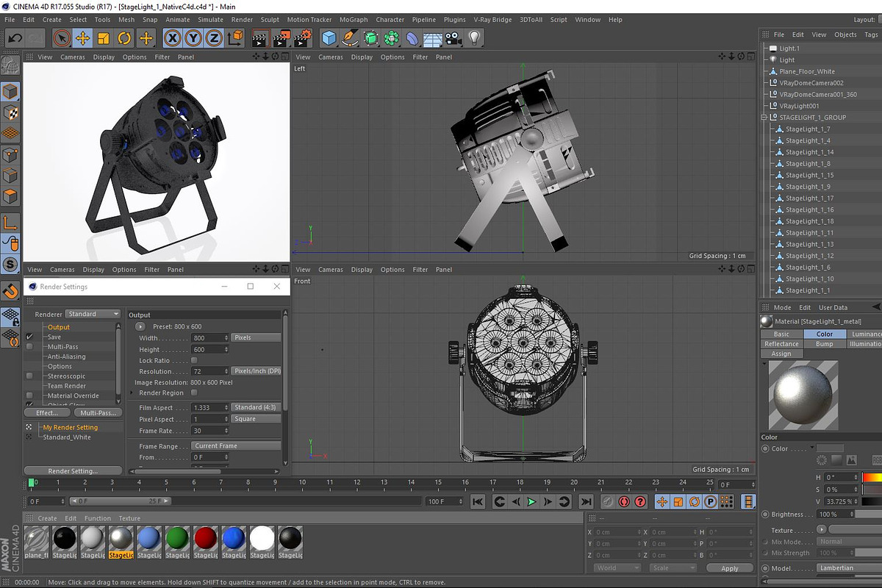Toggle Parameter keying P button
This screenshot has height=588, width=882.
(x=711, y=502)
